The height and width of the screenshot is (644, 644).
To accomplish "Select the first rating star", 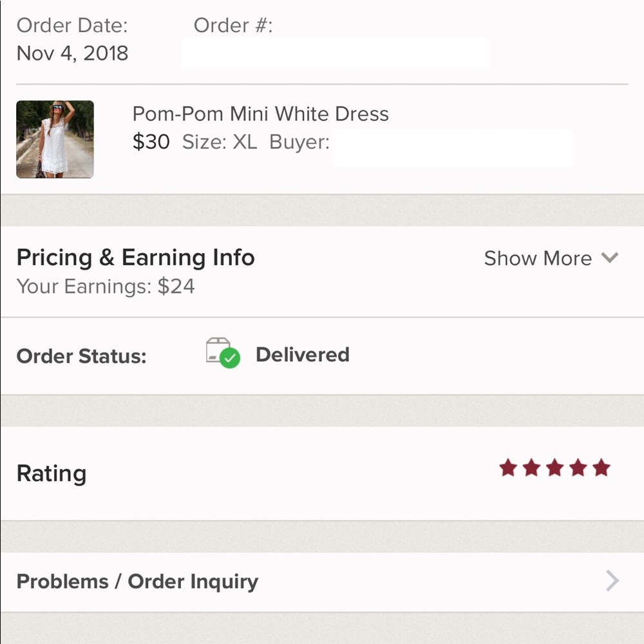I will (x=508, y=468).
